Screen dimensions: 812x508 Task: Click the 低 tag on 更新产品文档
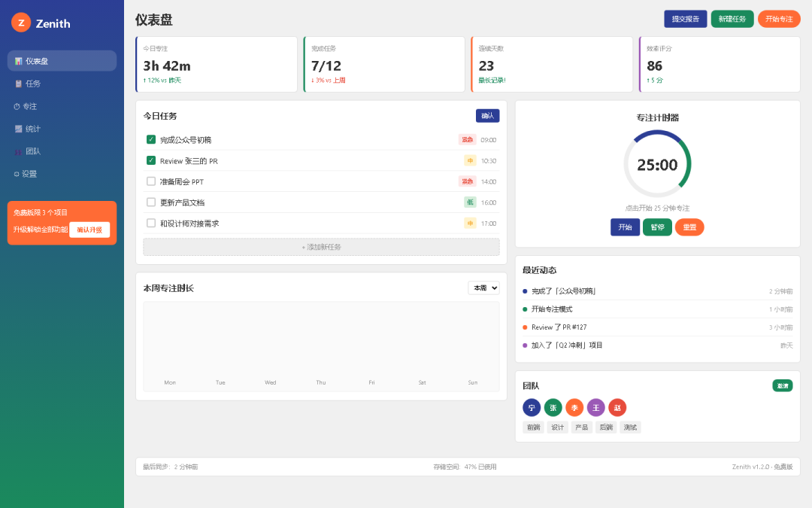[470, 202]
